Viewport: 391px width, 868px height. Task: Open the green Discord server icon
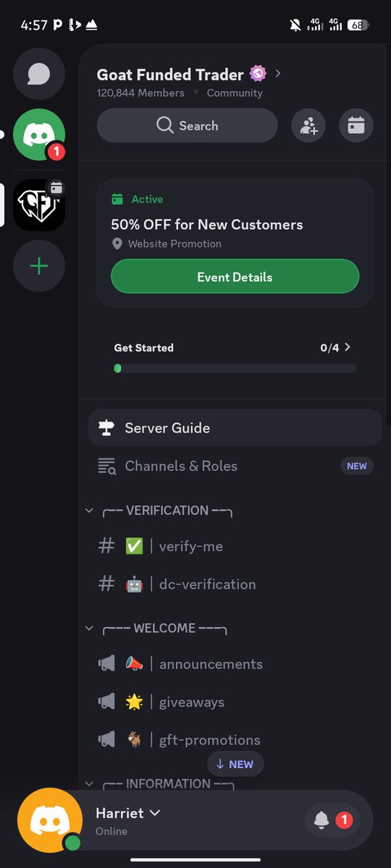tap(39, 135)
